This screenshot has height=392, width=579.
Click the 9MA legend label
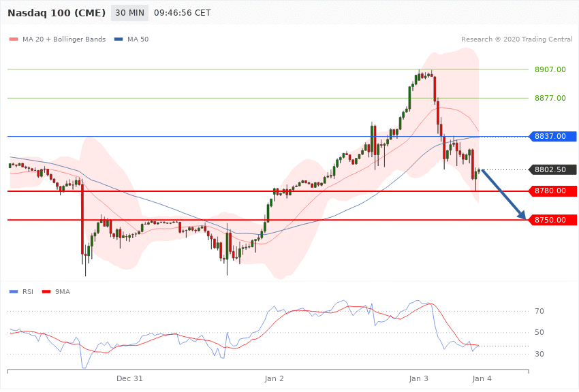point(63,292)
